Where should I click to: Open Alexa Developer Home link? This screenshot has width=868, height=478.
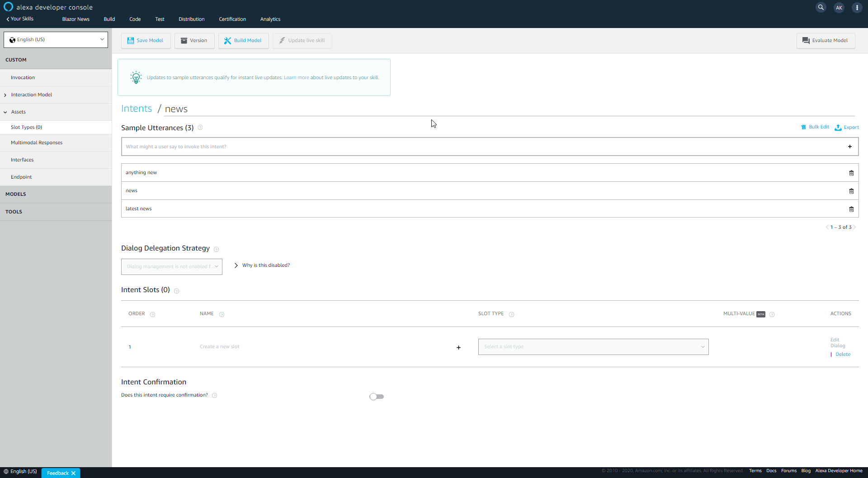[x=839, y=471]
